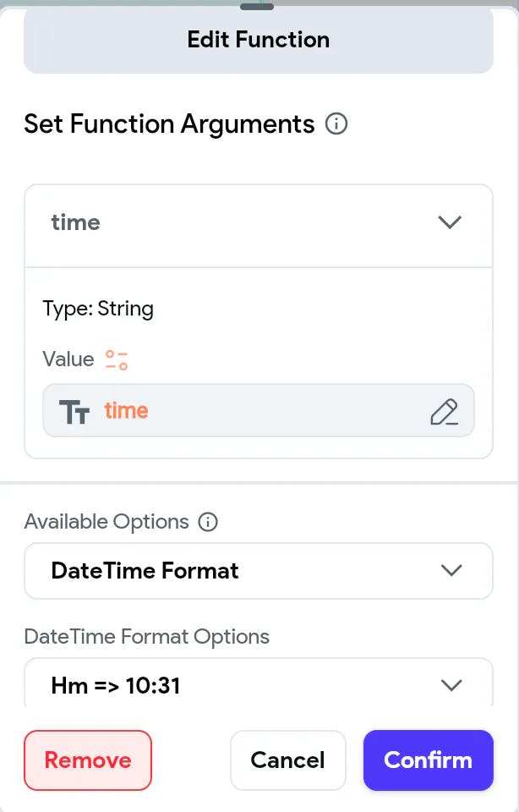The height and width of the screenshot is (812, 519).
Task: Click the Edit Function header bar
Action: (258, 40)
